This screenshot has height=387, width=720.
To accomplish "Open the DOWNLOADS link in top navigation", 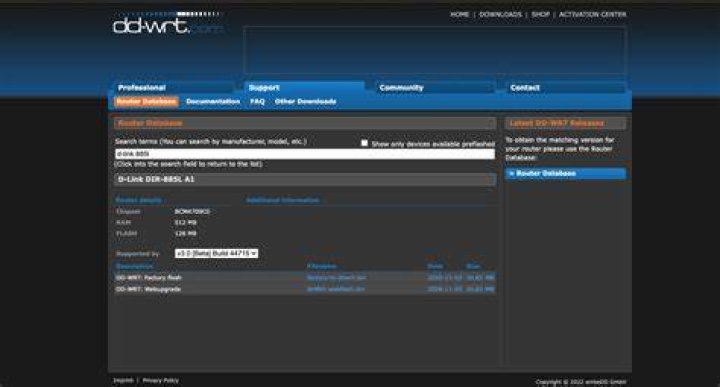I will pos(500,15).
